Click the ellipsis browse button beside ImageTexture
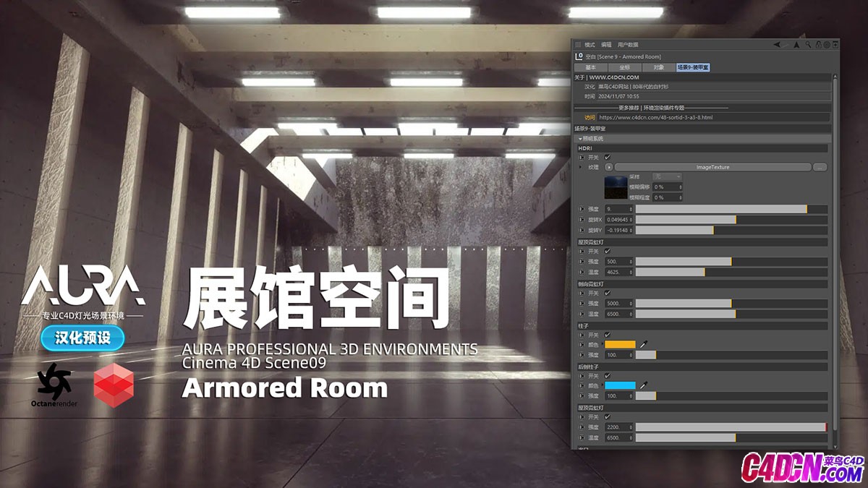Image resolution: width=868 pixels, height=488 pixels. [x=820, y=167]
